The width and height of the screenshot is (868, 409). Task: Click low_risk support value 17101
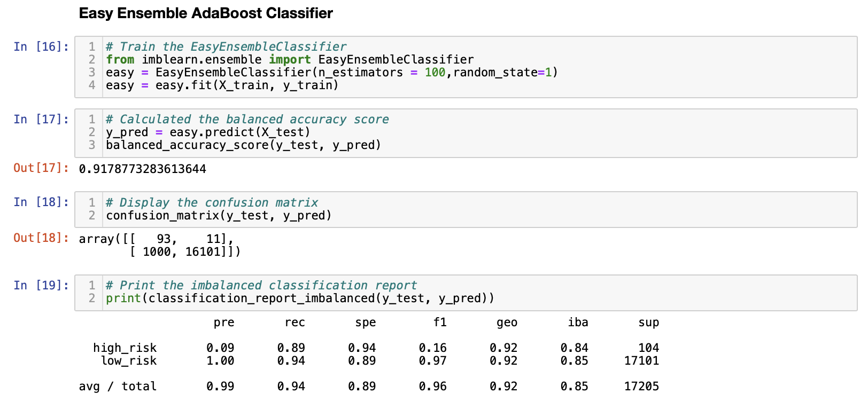641,360
